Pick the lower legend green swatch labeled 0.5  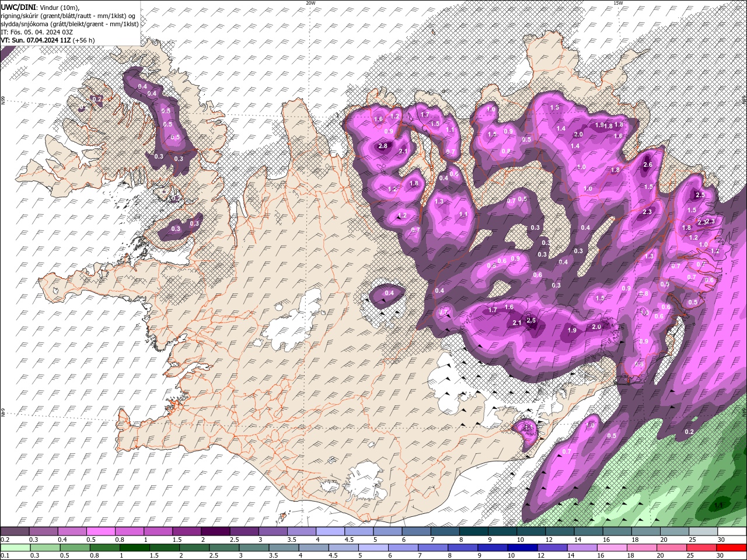click(x=75, y=548)
